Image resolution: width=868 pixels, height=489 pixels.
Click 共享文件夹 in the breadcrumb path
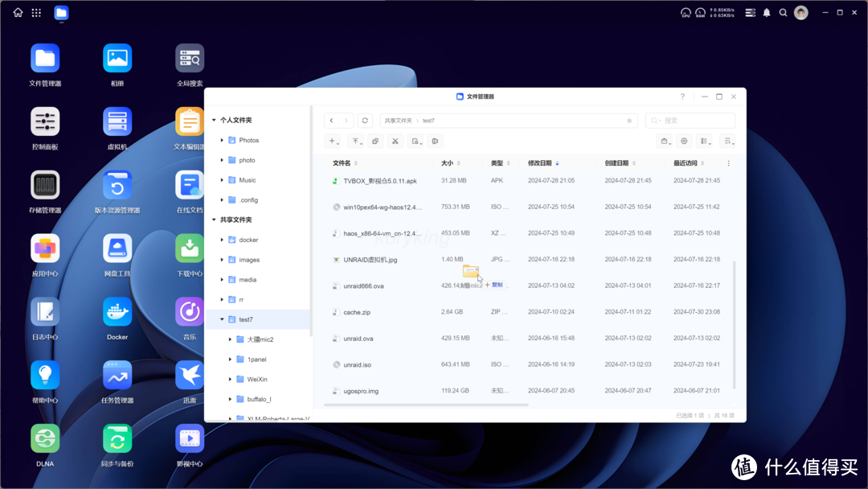pos(398,121)
